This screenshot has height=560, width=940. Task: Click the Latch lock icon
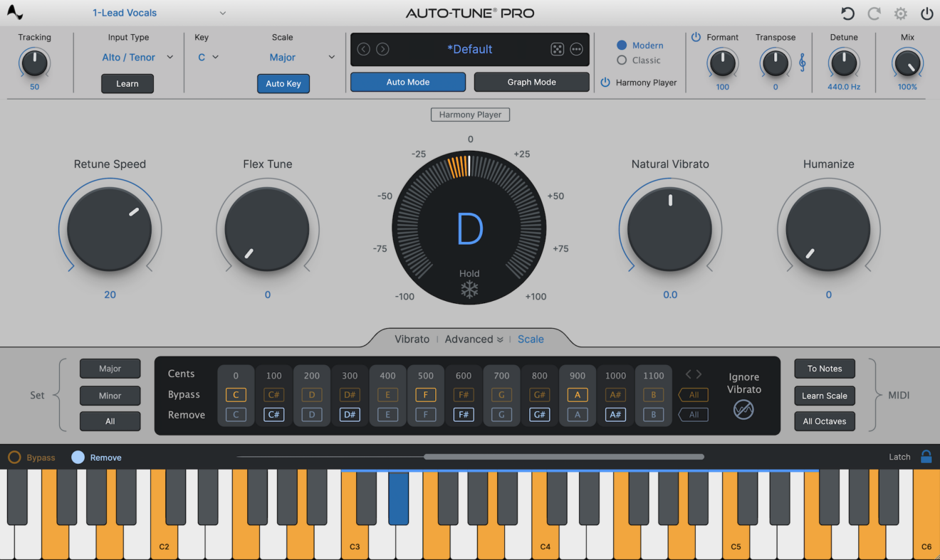pyautogui.click(x=926, y=457)
